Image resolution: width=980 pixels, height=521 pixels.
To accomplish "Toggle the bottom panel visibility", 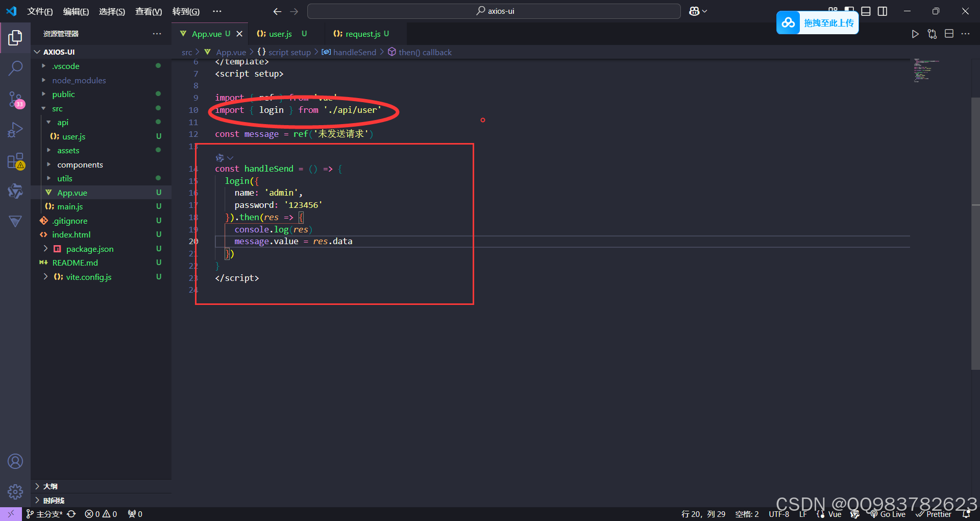I will tap(866, 11).
